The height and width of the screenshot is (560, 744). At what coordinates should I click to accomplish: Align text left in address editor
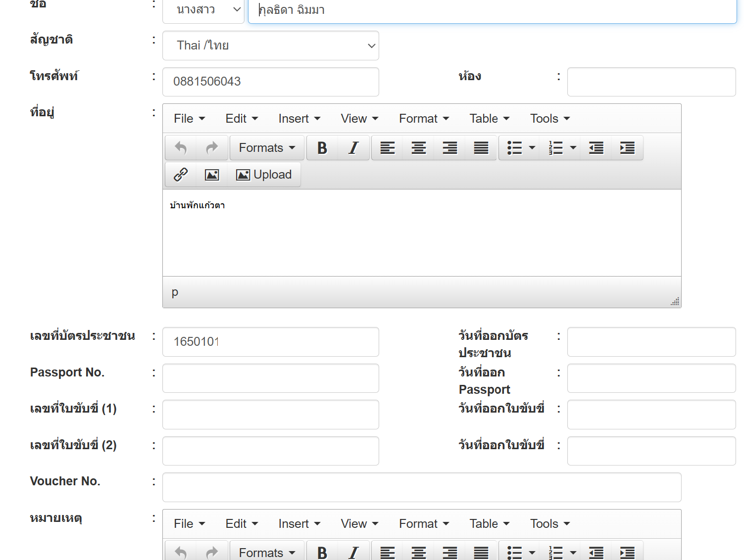[x=388, y=148]
